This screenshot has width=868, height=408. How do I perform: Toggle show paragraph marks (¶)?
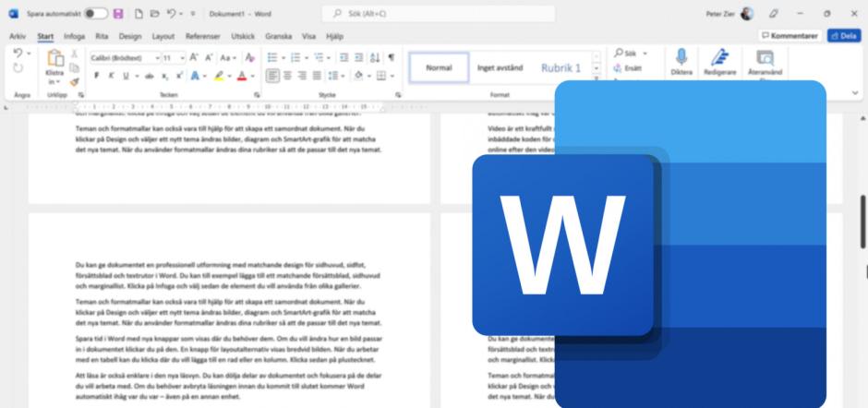(392, 57)
